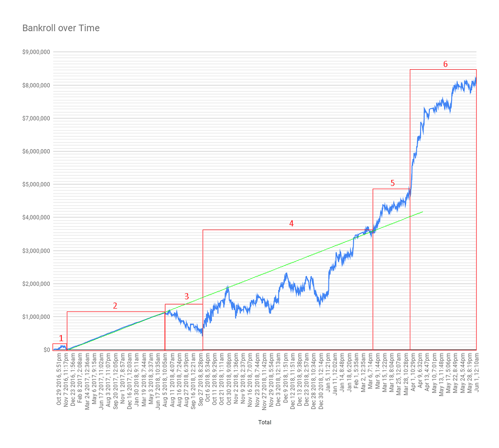Click the "Dec 23 2018, 2:57am" date label
The width and height of the screenshot is (499, 448).
[307, 380]
